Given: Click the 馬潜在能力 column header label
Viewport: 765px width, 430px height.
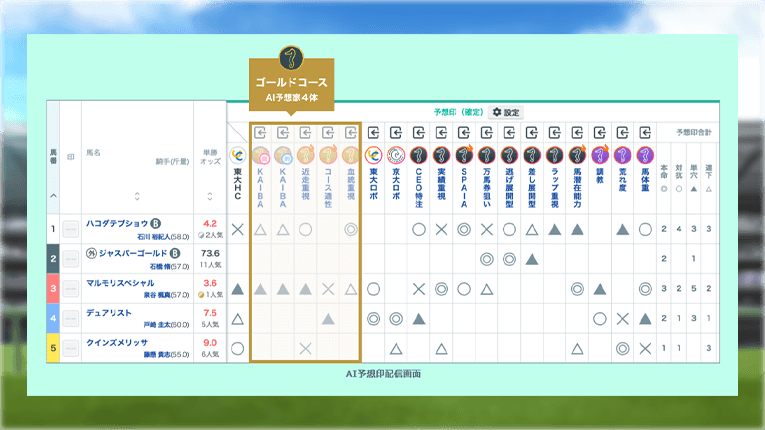Looking at the screenshot, I should (577, 188).
